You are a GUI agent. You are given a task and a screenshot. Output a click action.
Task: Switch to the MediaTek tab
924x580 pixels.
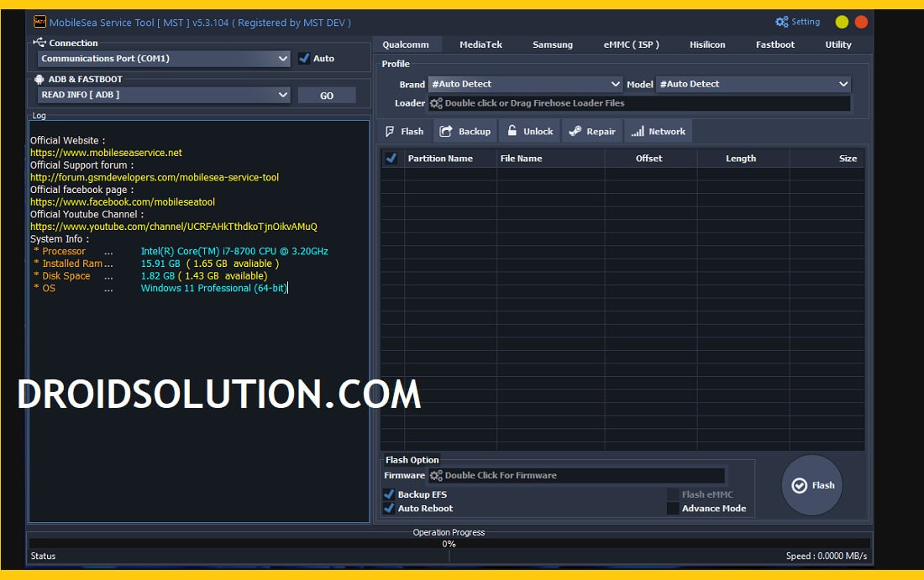pyautogui.click(x=480, y=44)
